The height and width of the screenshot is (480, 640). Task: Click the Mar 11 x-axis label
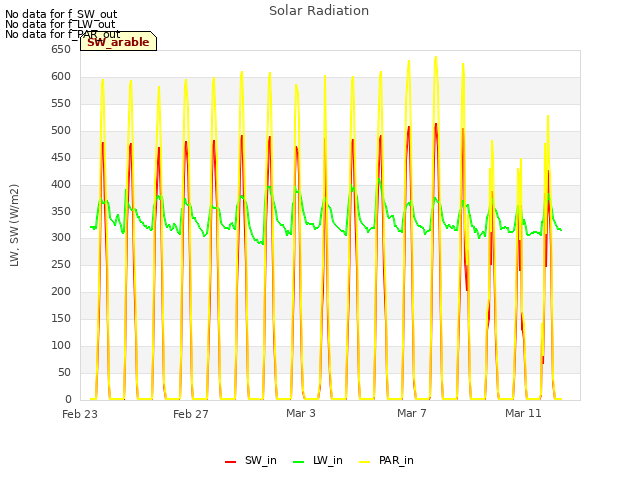tap(523, 413)
